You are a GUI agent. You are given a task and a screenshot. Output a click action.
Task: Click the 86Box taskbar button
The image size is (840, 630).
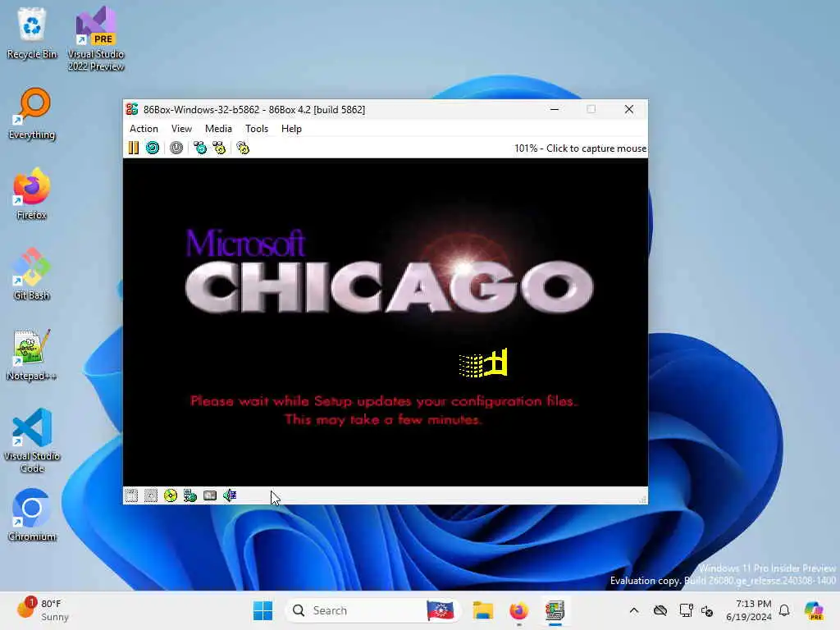tap(555, 610)
